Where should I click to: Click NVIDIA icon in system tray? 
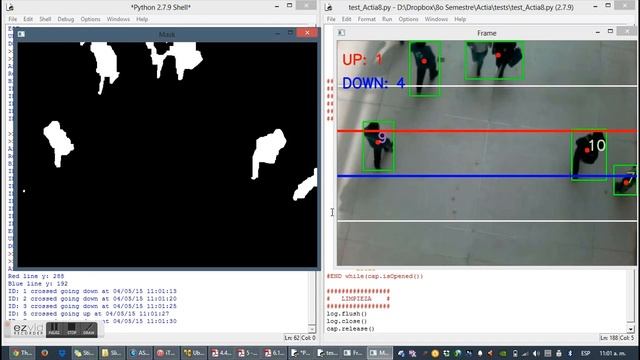[x=503, y=353]
